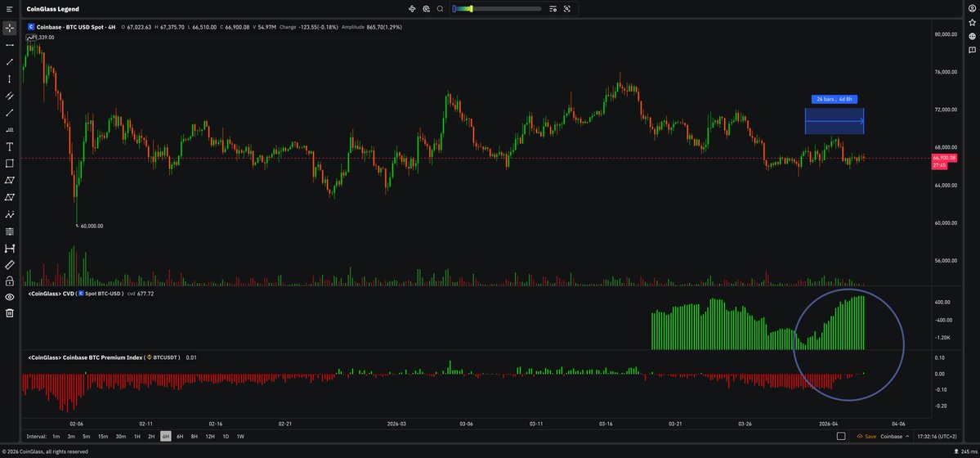Switch interval to 12H
The width and height of the screenshot is (980, 458).
pyautogui.click(x=210, y=436)
